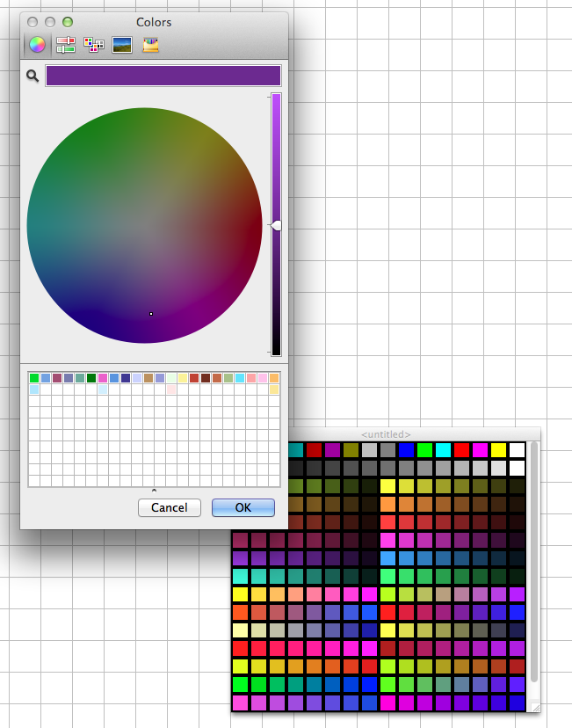Image resolution: width=572 pixels, height=728 pixels.
Task: Switch to the Image Palettes picker
Action: 122,44
